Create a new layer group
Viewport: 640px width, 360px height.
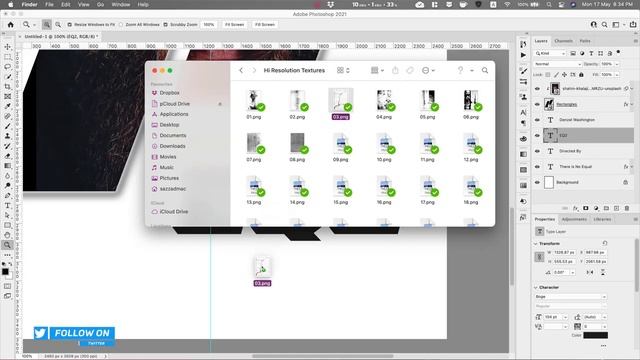(x=606, y=208)
